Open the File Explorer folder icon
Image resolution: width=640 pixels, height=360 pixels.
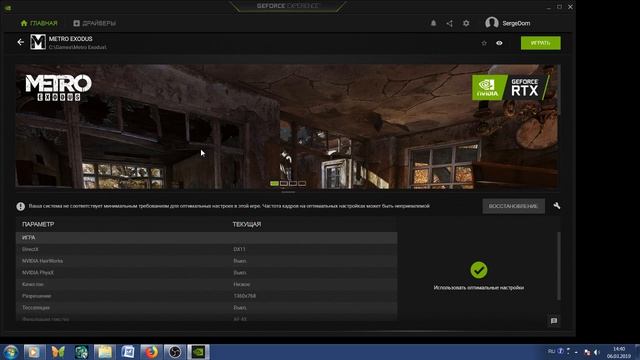104,352
